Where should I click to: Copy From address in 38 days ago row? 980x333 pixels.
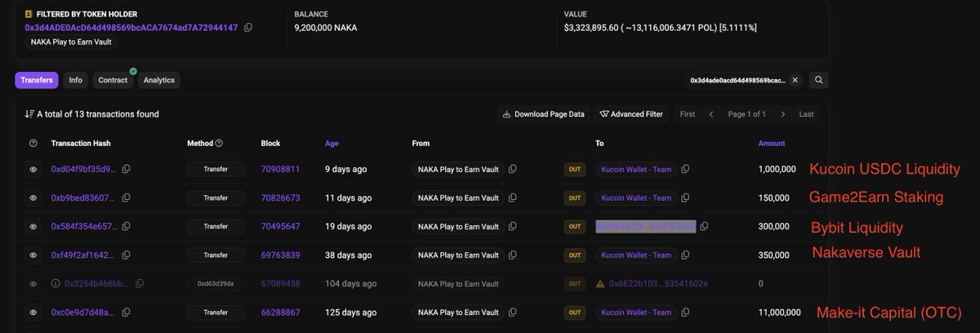512,255
